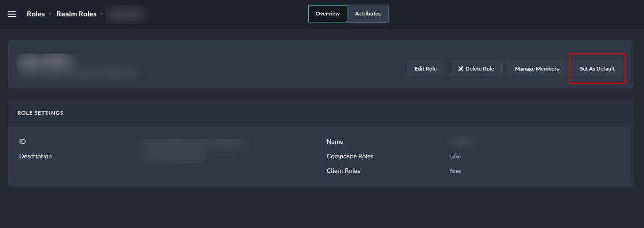644x228 pixels.
Task: Click the Name field label
Action: click(x=335, y=142)
